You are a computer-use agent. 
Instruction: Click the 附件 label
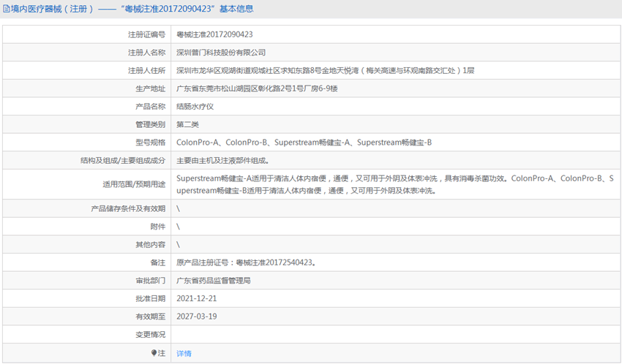[x=158, y=227]
